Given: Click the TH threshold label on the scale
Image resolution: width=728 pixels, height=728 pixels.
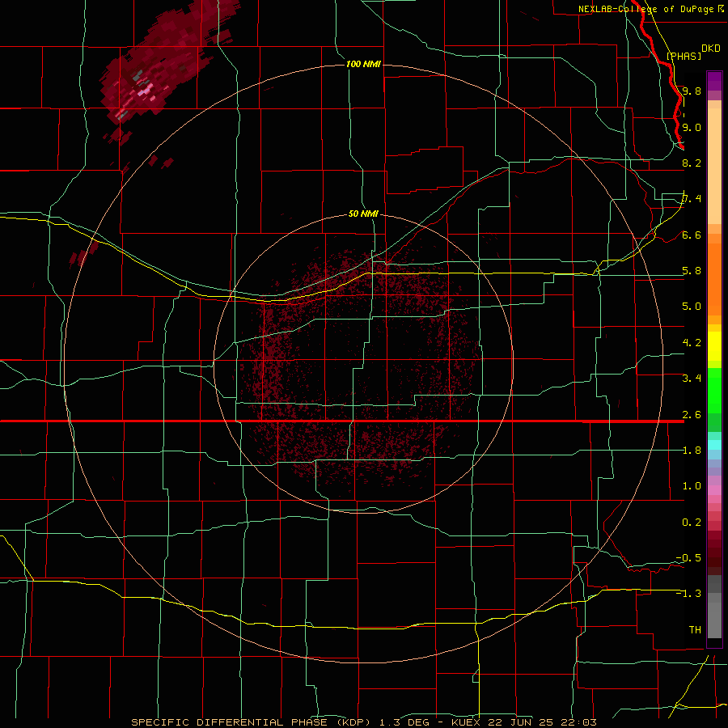Looking at the screenshot, I should (695, 630).
